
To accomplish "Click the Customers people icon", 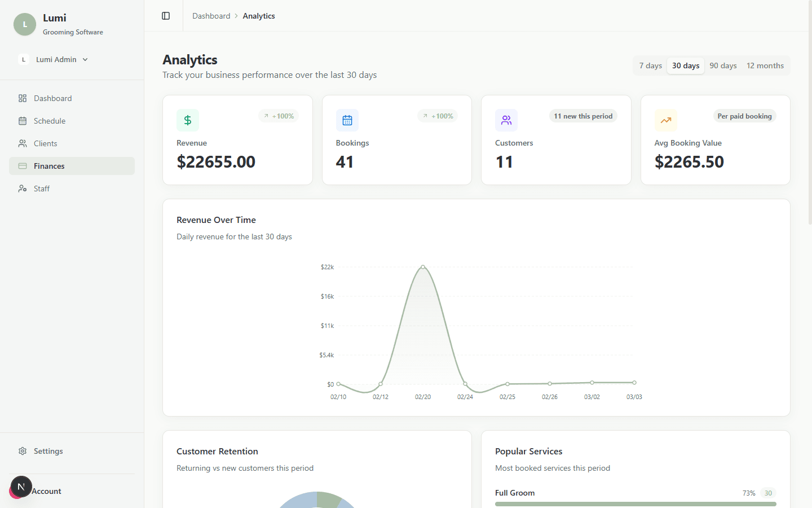I will point(506,120).
